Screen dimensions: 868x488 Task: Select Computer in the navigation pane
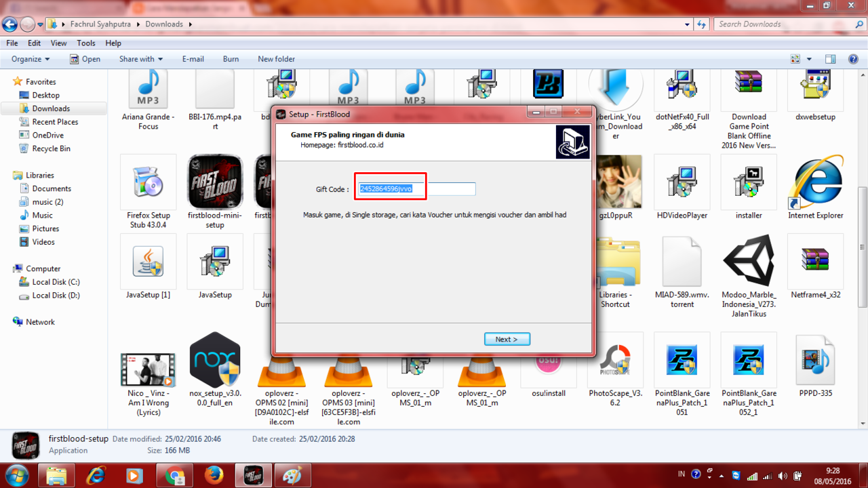43,268
